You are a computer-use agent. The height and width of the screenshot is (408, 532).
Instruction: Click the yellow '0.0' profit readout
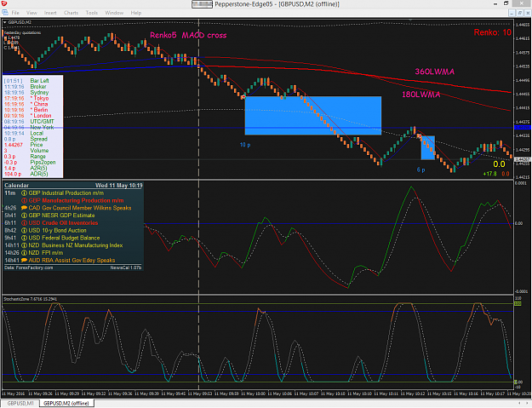[x=499, y=164]
